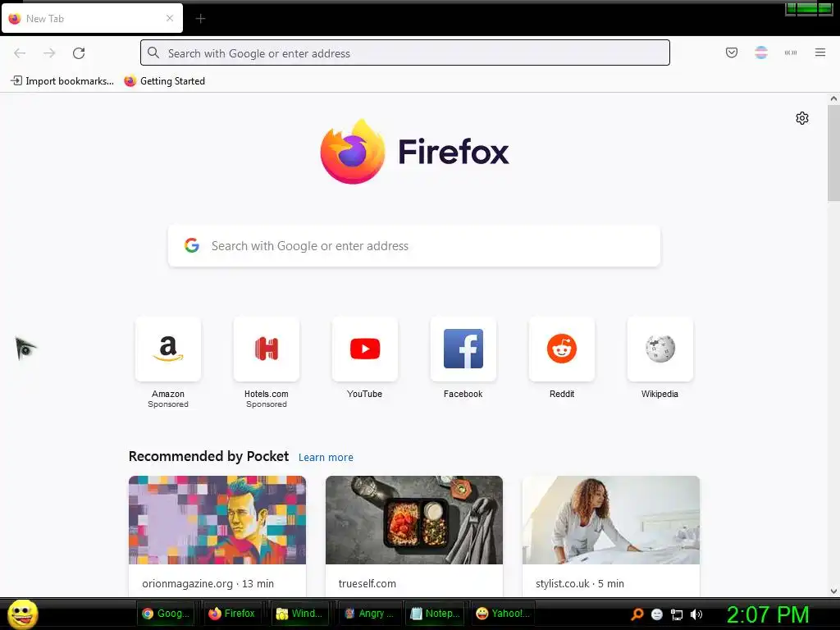Click the neutral face tray icon

tap(657, 614)
